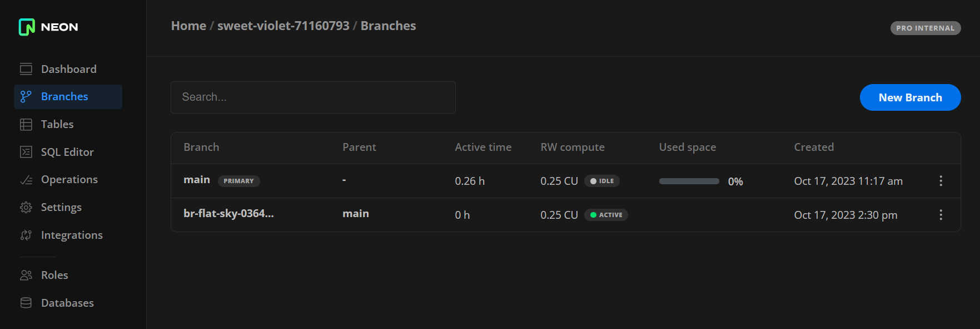
Task: Open actions menu for main branch
Action: (941, 181)
